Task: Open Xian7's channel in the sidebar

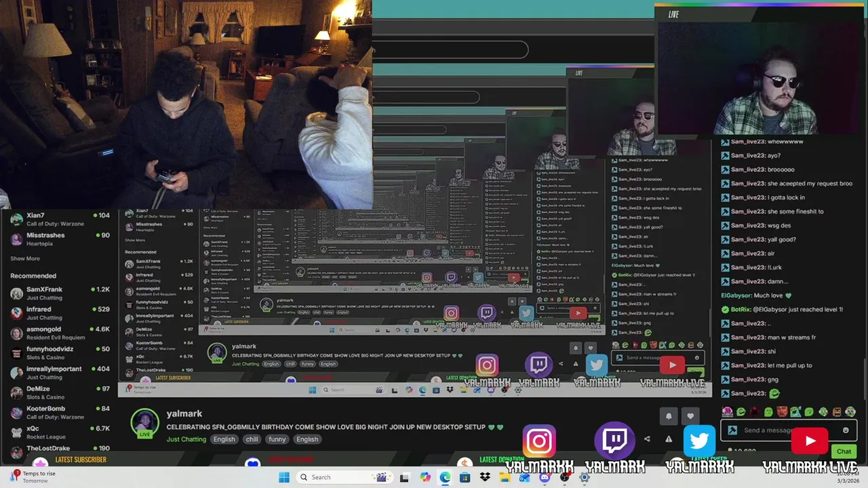Action: (60, 219)
